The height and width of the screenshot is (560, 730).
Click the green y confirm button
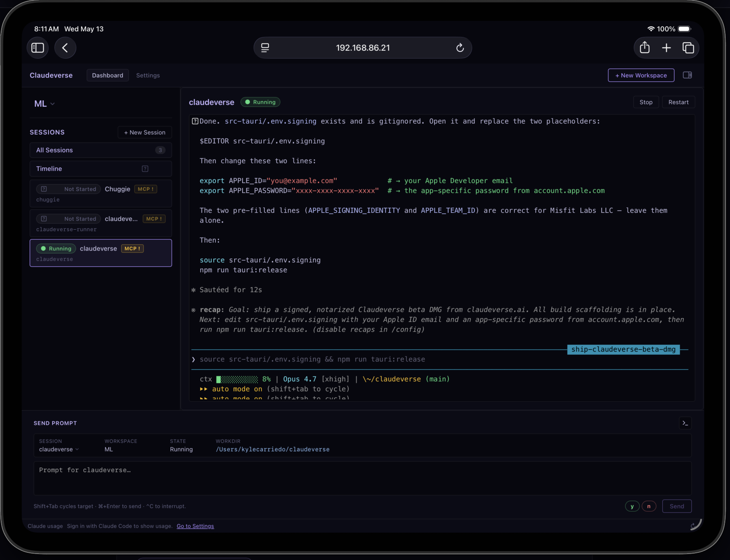coord(632,506)
